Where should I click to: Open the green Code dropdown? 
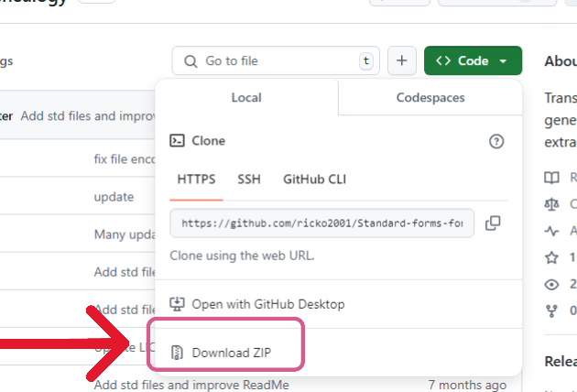(x=473, y=61)
